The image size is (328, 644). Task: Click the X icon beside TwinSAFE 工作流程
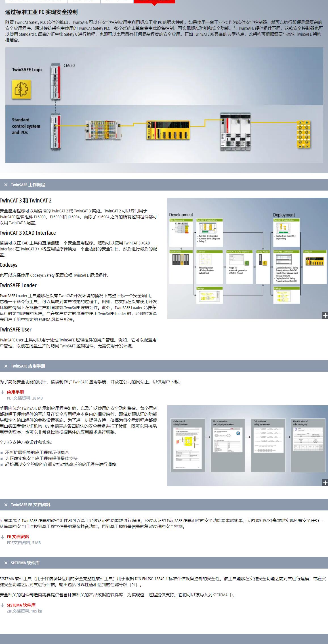click(6, 185)
